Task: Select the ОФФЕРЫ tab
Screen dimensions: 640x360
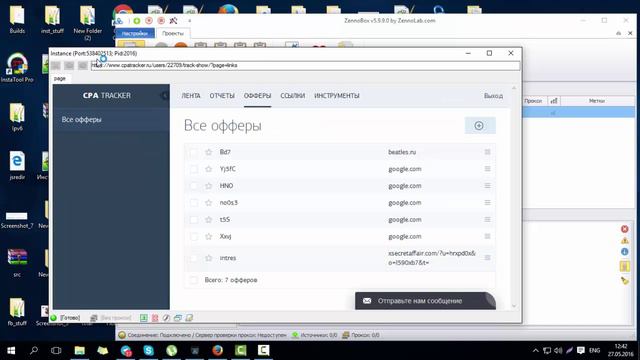Action: click(x=257, y=96)
